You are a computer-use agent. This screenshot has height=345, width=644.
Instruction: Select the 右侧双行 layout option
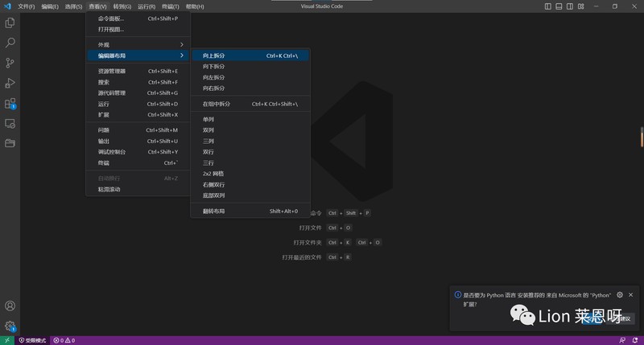(250, 185)
